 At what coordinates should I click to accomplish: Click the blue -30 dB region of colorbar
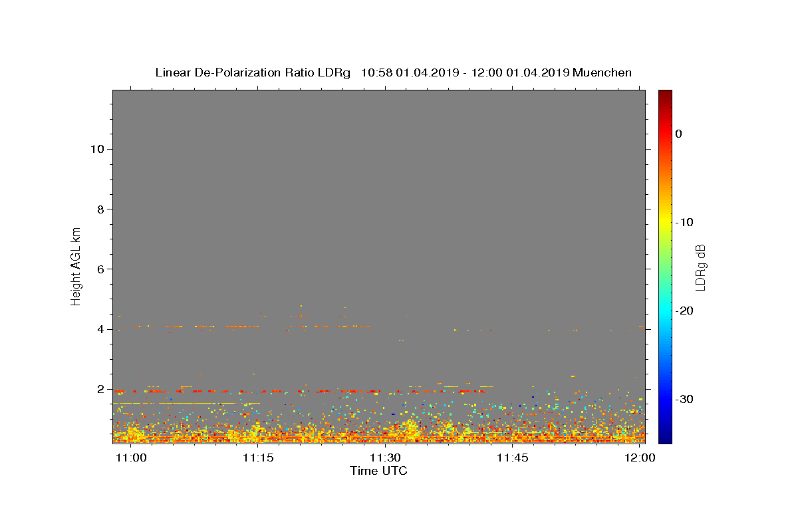pos(665,399)
